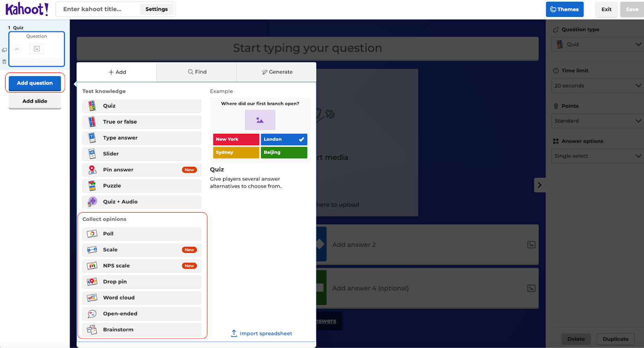Screen dimensions: 644x348
Task: Choose the Pin answer map icon
Action: click(x=92, y=170)
